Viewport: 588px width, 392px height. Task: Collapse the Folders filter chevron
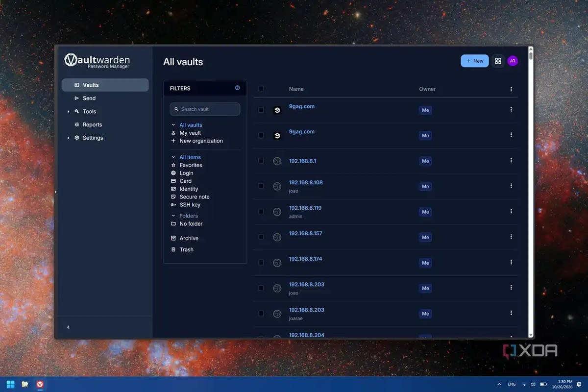pyautogui.click(x=173, y=216)
